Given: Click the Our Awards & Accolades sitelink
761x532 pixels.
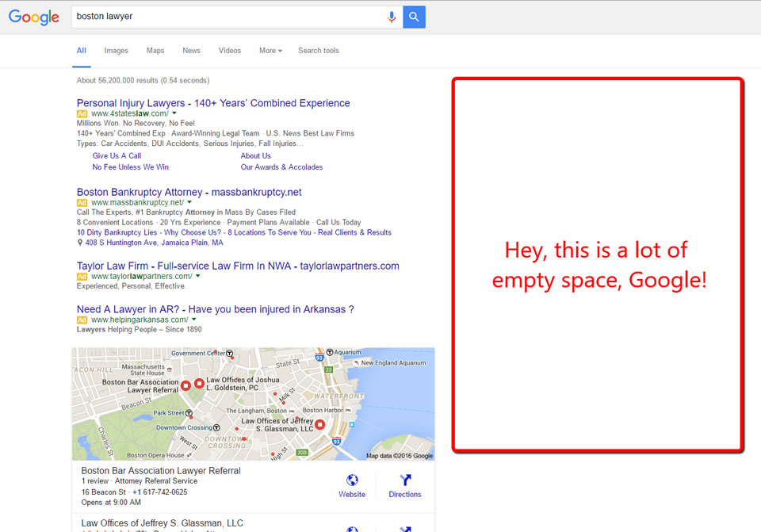Looking at the screenshot, I should (x=281, y=167).
